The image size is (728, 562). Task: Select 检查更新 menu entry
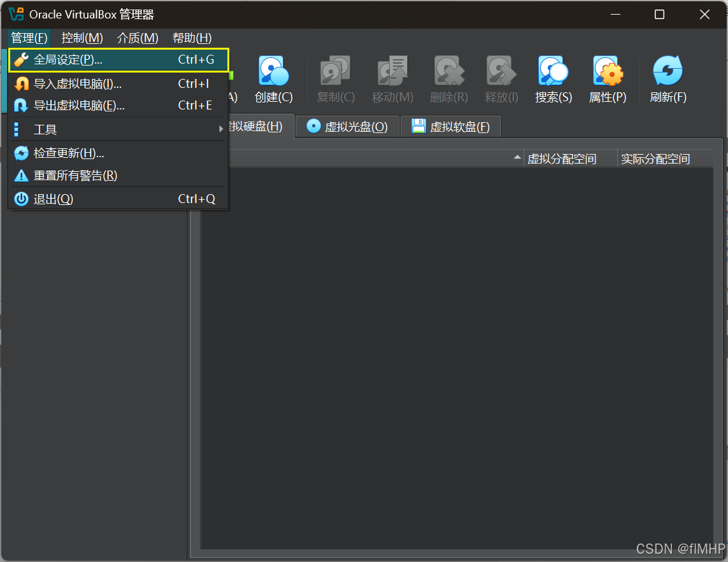pyautogui.click(x=69, y=153)
